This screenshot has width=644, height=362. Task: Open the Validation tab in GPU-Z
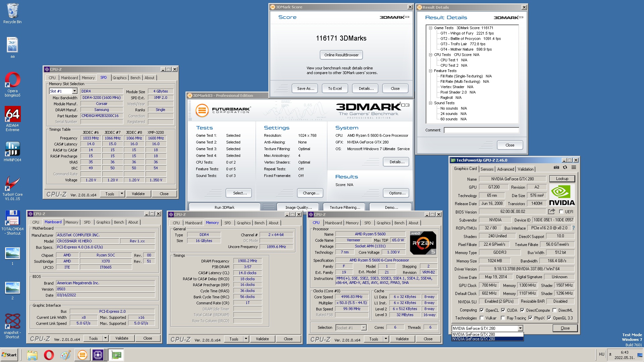coord(525,169)
